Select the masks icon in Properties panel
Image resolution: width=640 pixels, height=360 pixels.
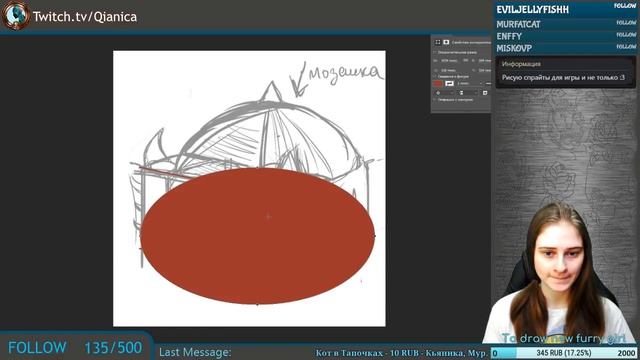(x=446, y=42)
